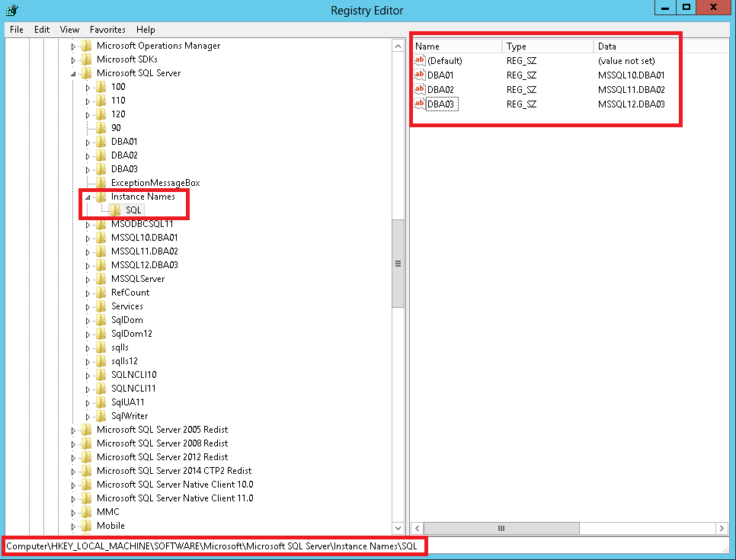Open the File menu
Image resolution: width=736 pixels, height=560 pixels.
(x=17, y=30)
